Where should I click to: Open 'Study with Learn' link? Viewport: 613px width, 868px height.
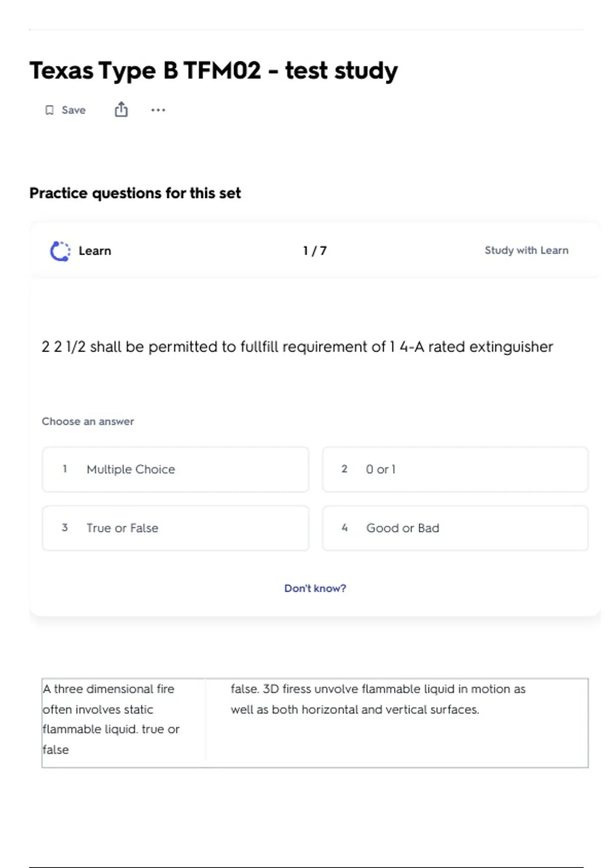[527, 250]
